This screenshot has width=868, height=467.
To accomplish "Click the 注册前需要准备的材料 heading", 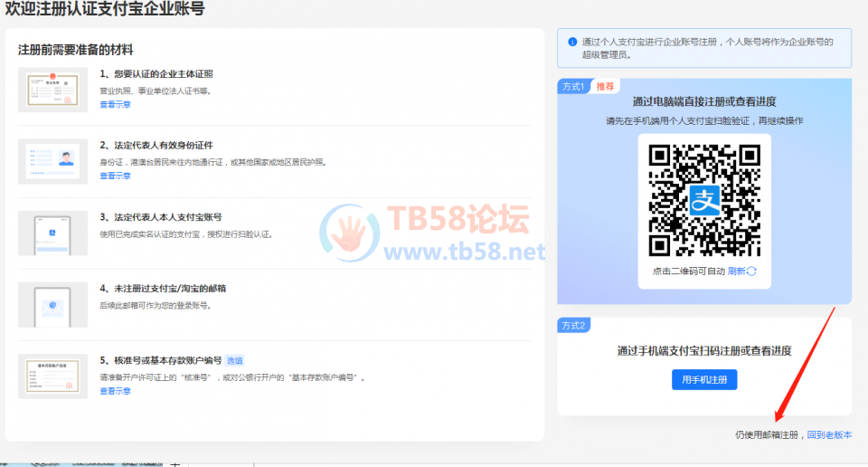I will (75, 50).
